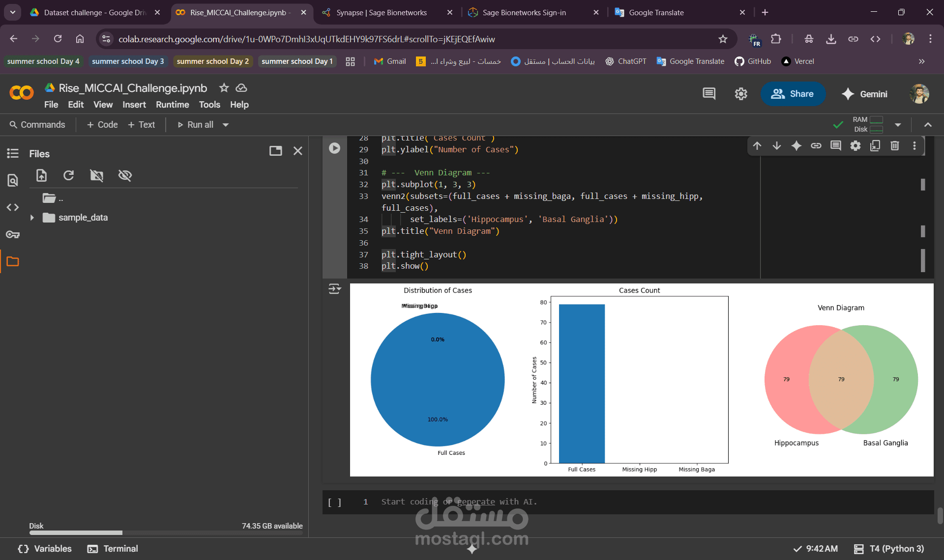Expand the sample_data folder
944x560 pixels.
32,218
